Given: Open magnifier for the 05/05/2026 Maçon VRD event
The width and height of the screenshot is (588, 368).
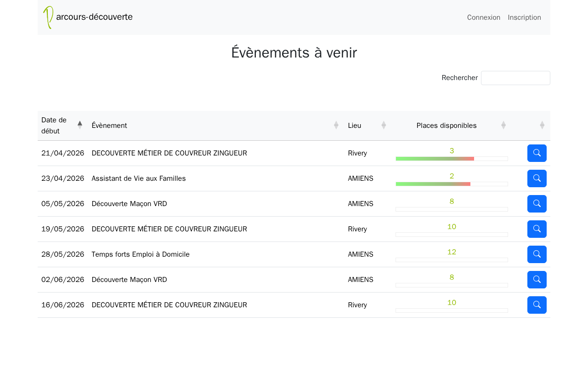Looking at the screenshot, I should [x=537, y=204].
